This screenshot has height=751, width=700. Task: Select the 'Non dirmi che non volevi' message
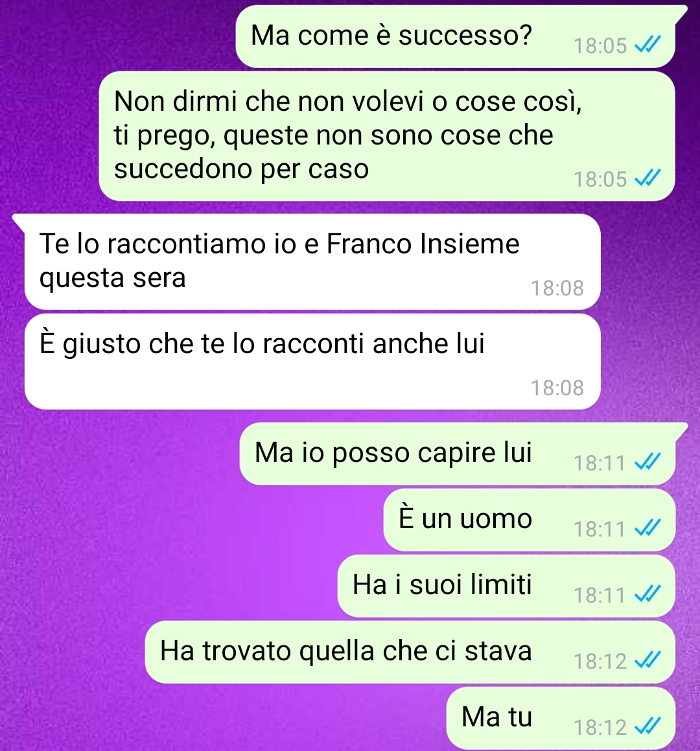(387, 136)
